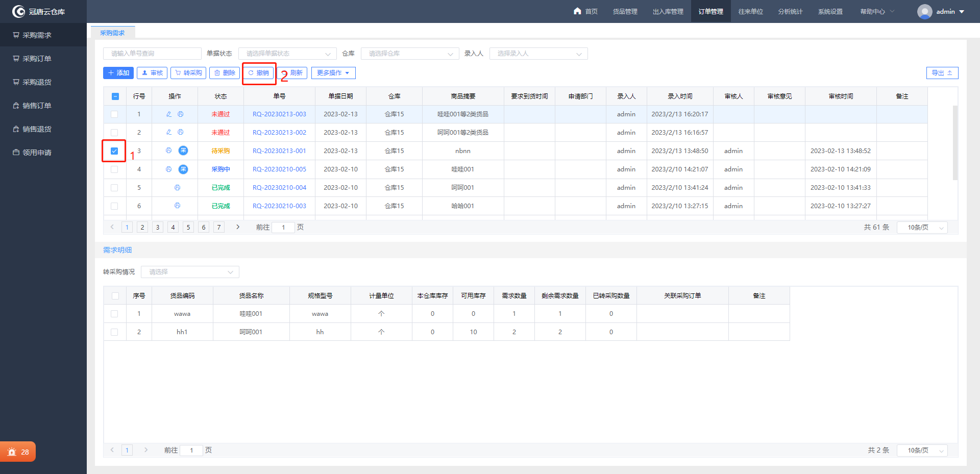The height and width of the screenshot is (474, 980).
Task: Click the 转采购 button
Action: point(188,73)
